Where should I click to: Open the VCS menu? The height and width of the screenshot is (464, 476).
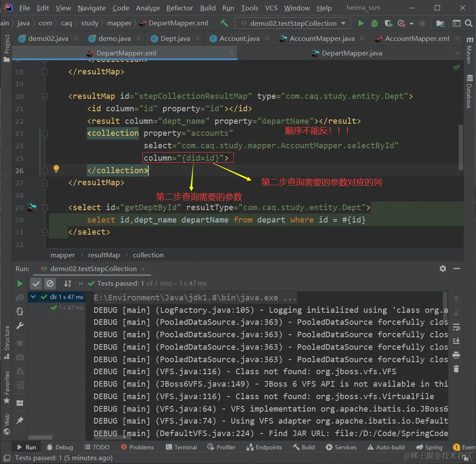[271, 8]
